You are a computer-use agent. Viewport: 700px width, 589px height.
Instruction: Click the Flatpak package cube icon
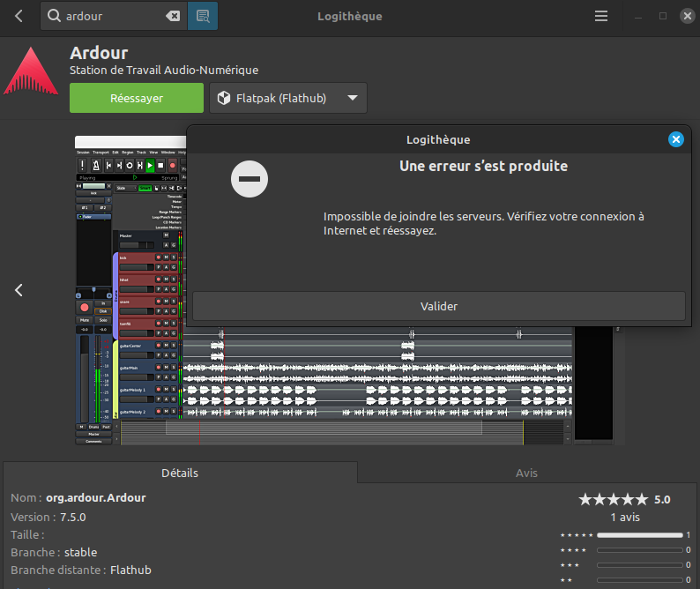pyautogui.click(x=224, y=98)
